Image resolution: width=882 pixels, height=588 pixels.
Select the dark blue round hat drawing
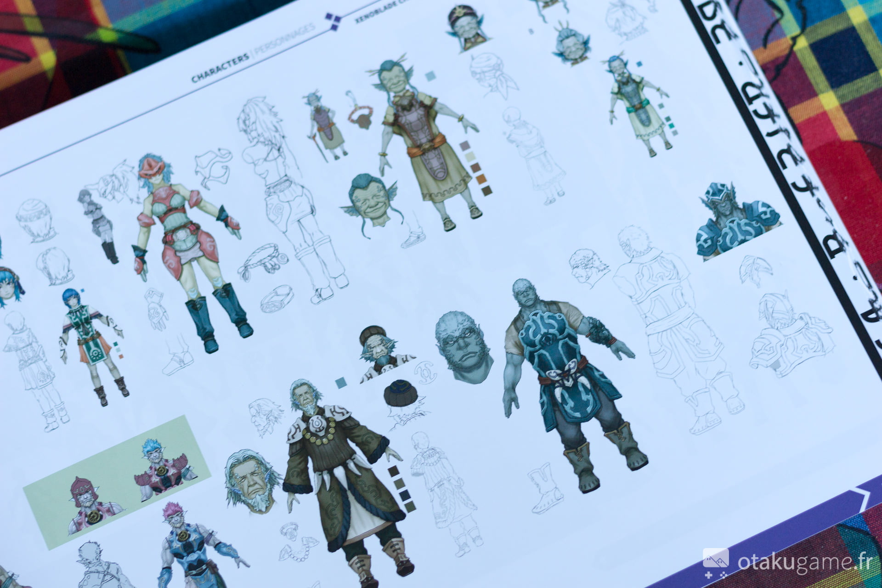tap(400, 394)
